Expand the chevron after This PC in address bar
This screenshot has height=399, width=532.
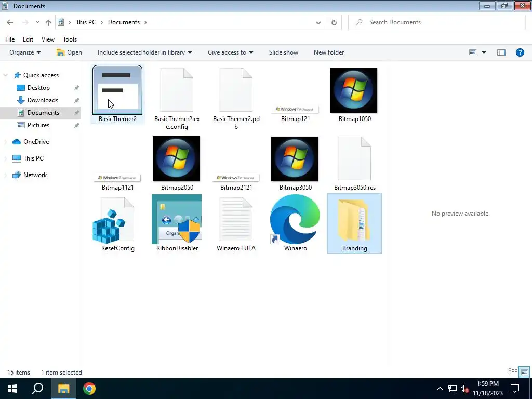(102, 22)
